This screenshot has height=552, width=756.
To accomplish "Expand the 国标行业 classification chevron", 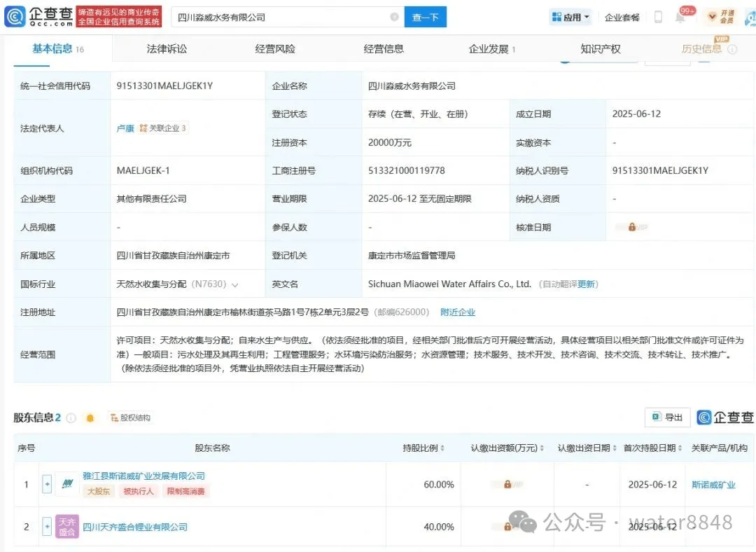I will [235, 284].
